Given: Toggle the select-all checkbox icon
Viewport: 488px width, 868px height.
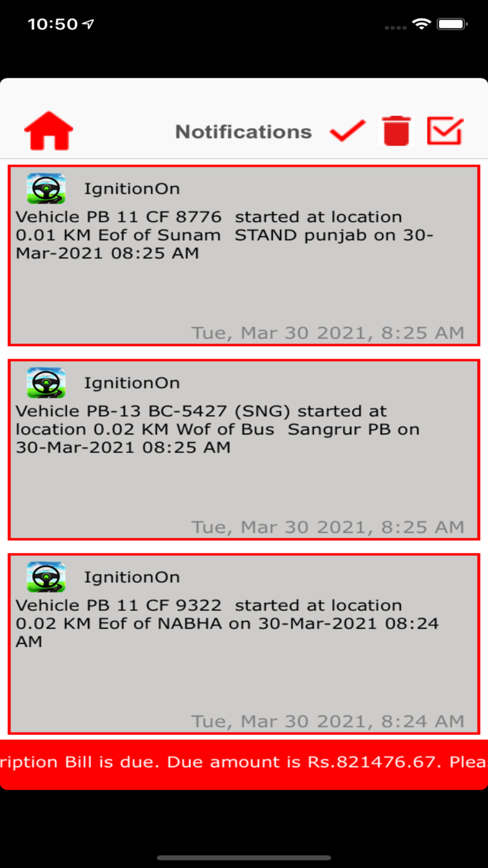Looking at the screenshot, I should 445,130.
